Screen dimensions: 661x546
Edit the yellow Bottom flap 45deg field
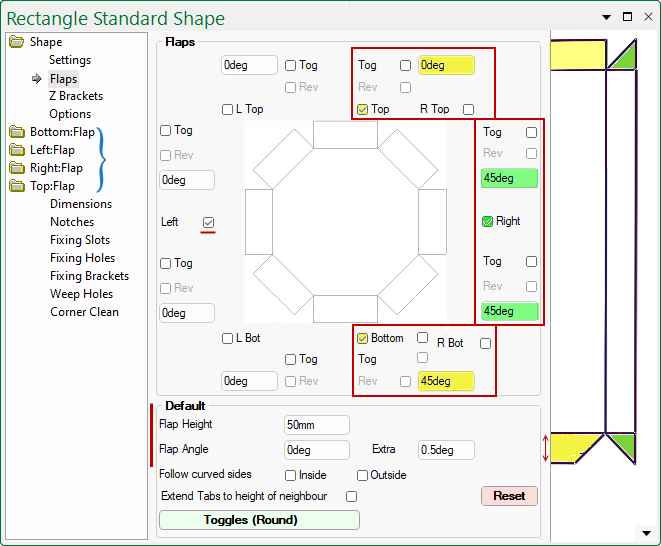coord(446,381)
